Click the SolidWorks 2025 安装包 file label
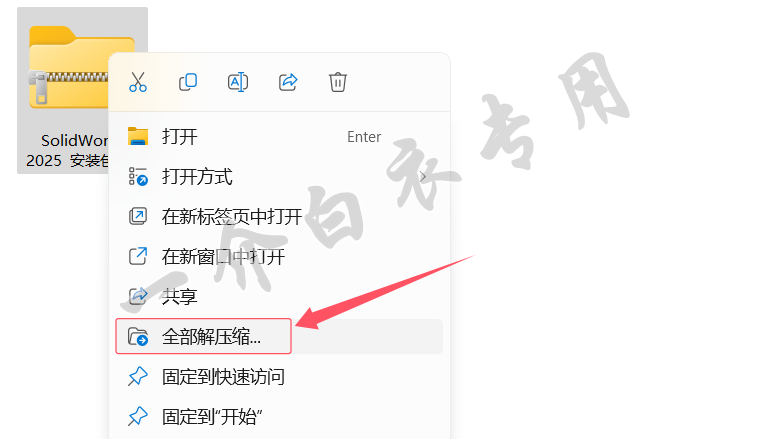 [x=67, y=150]
